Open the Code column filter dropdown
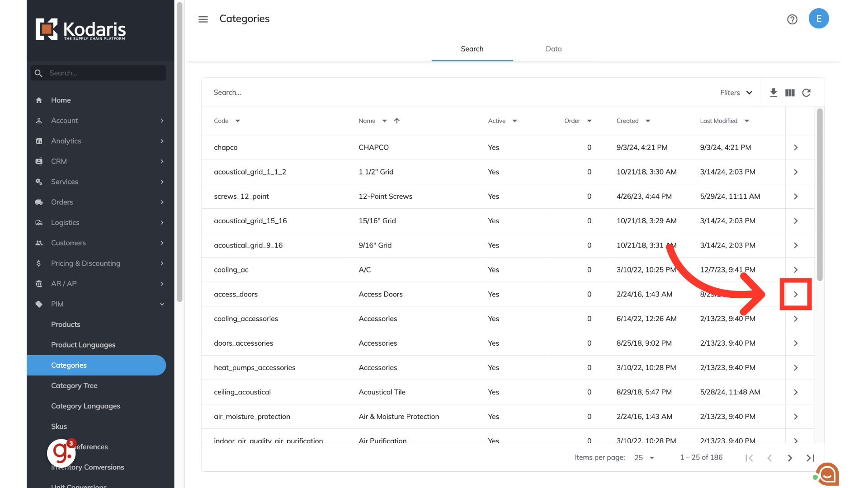868x488 pixels. [238, 121]
